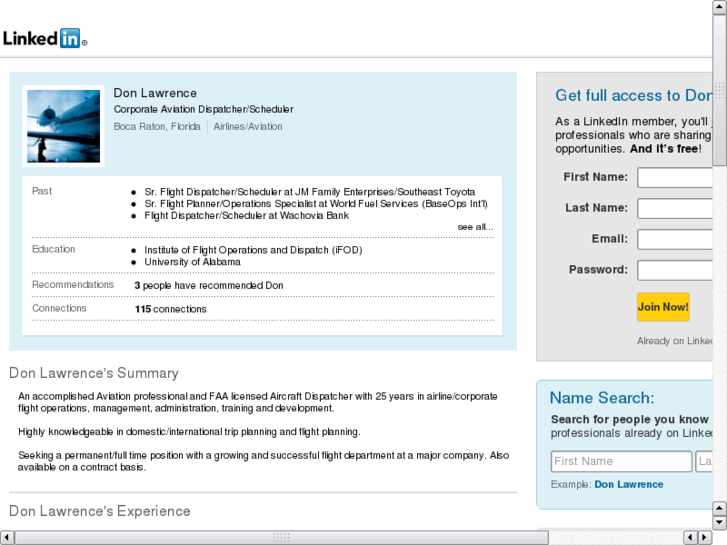Click the 'Already on LinkedIn' link
Image resolution: width=727 pixels, height=545 pixels.
tap(675, 341)
